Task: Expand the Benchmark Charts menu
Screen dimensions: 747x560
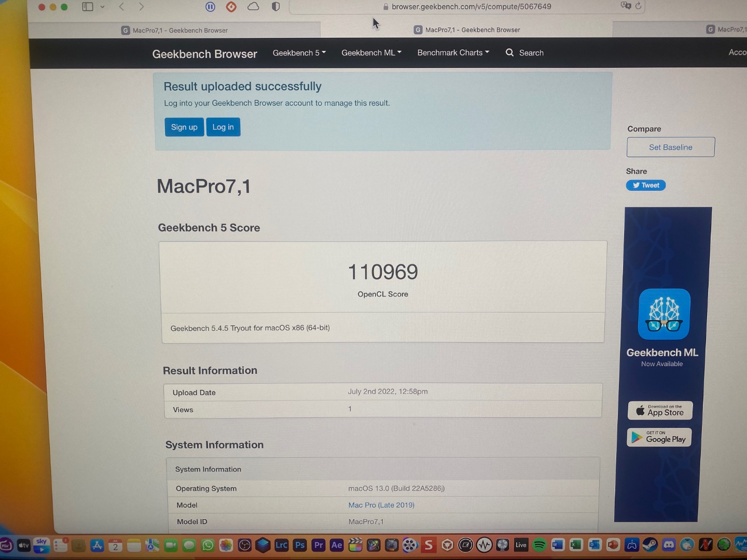Action: pyautogui.click(x=453, y=52)
